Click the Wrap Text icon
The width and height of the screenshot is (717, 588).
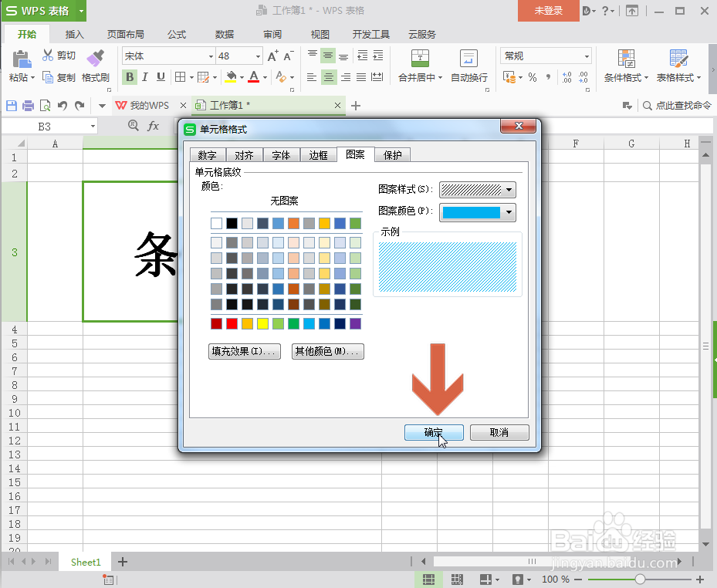(x=468, y=59)
